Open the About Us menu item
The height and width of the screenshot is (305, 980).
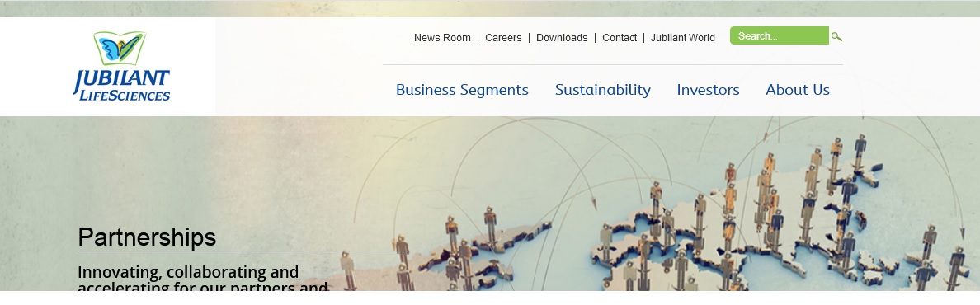click(798, 90)
